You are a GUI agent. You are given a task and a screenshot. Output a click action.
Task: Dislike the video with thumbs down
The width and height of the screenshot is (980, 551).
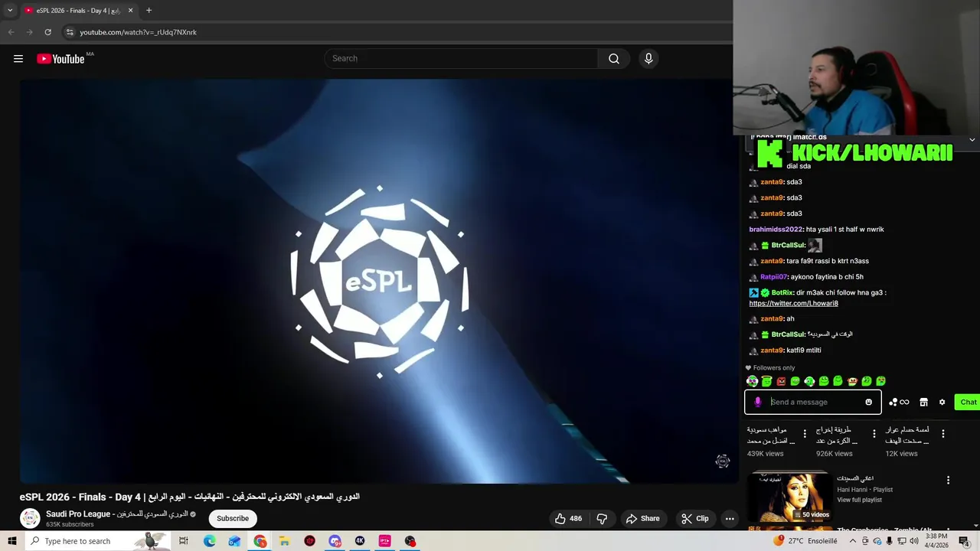click(602, 518)
